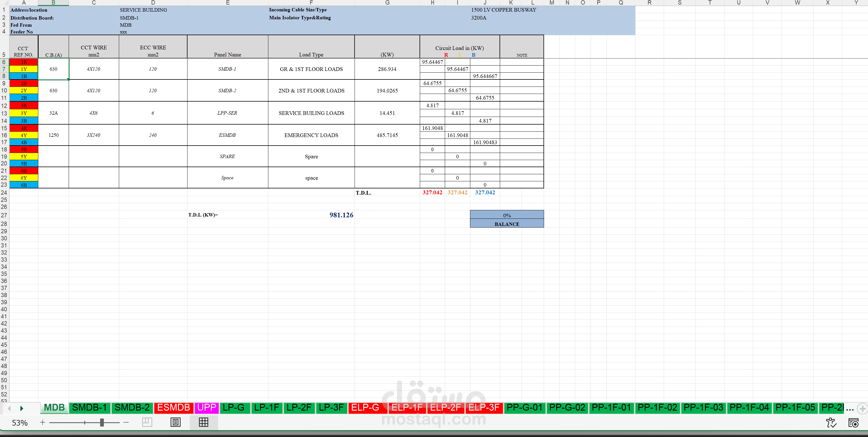The image size is (868, 437).
Task: Click the macro recording status icon
Action: 854,423
